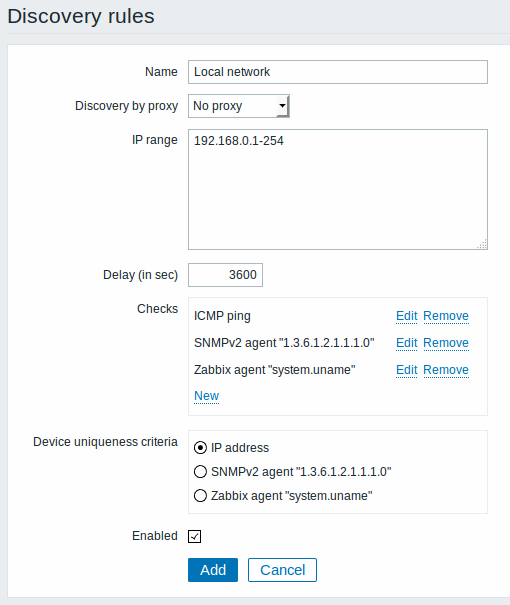Click the Cancel button
The image size is (510, 605).
pos(282,570)
